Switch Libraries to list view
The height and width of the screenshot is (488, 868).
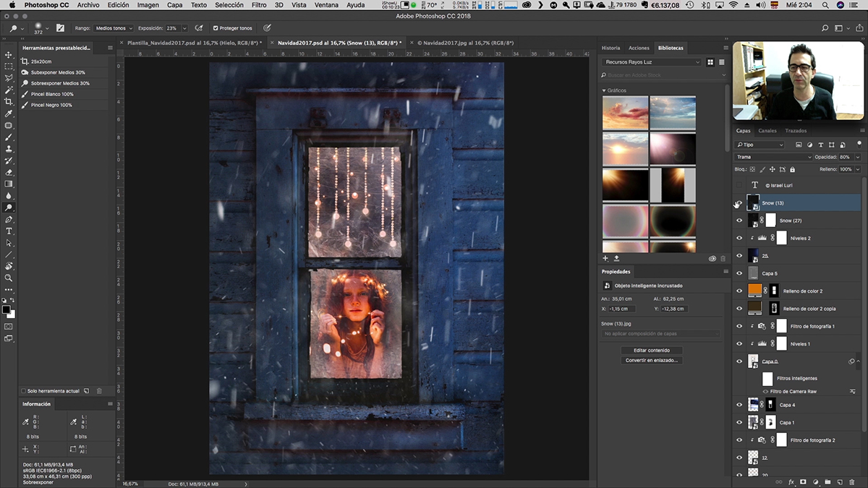pos(721,62)
